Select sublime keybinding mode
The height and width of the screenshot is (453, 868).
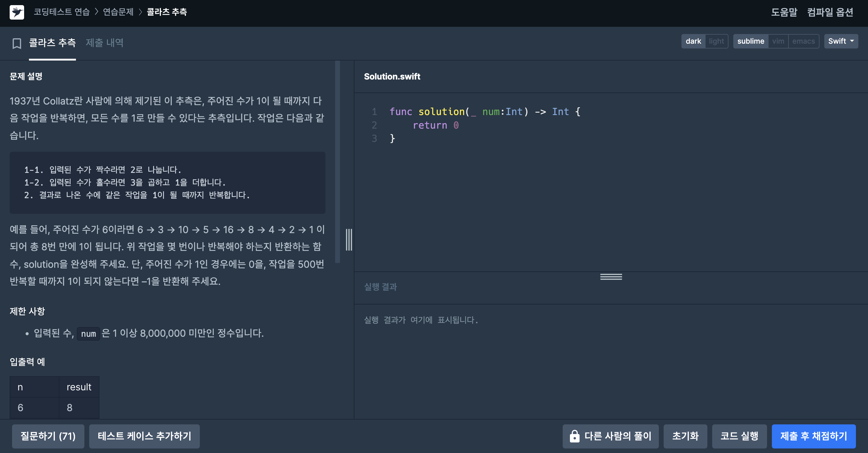click(750, 41)
